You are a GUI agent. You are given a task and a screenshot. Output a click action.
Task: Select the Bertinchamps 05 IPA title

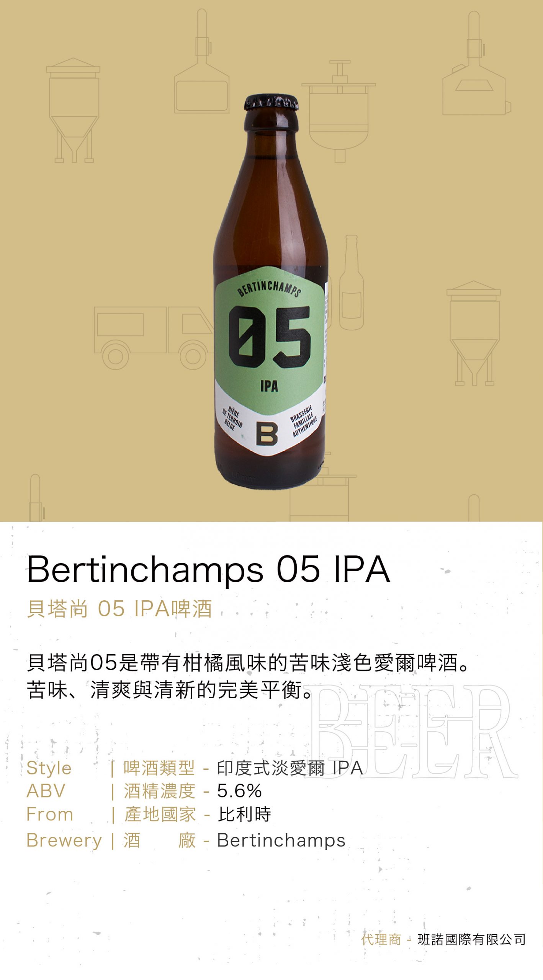click(208, 569)
